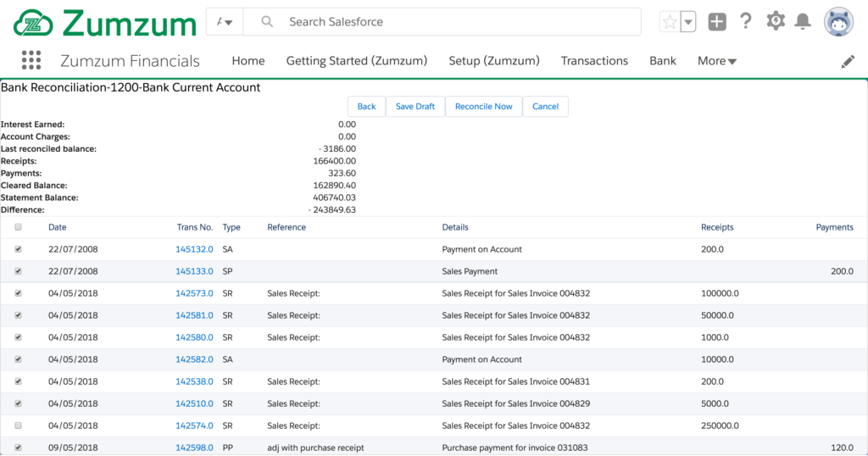Uncheck transaction 142573.0 checkbox
This screenshot has width=868, height=456.
[19, 293]
